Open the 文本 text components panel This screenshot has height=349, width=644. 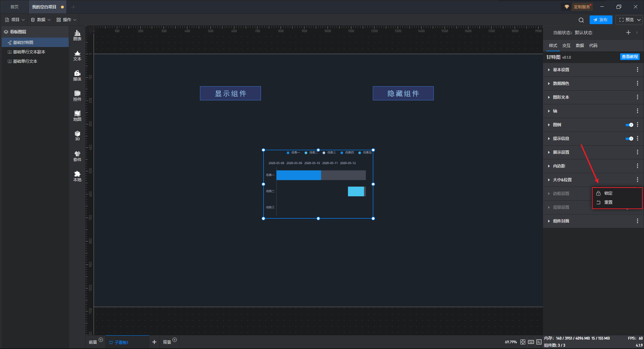77,55
